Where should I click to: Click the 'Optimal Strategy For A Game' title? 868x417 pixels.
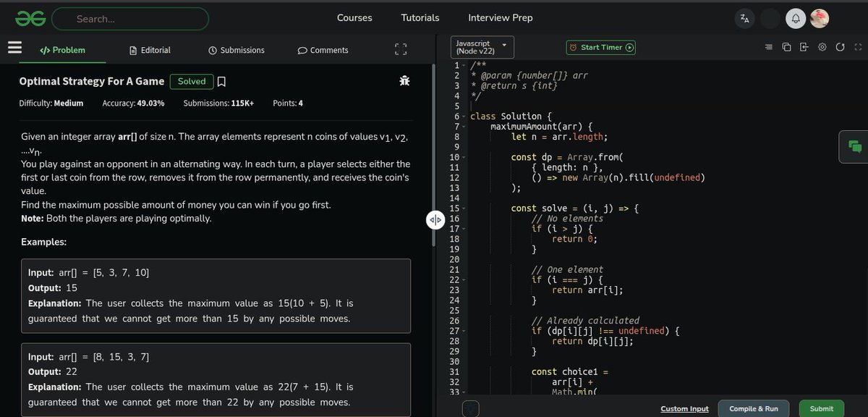click(x=92, y=81)
